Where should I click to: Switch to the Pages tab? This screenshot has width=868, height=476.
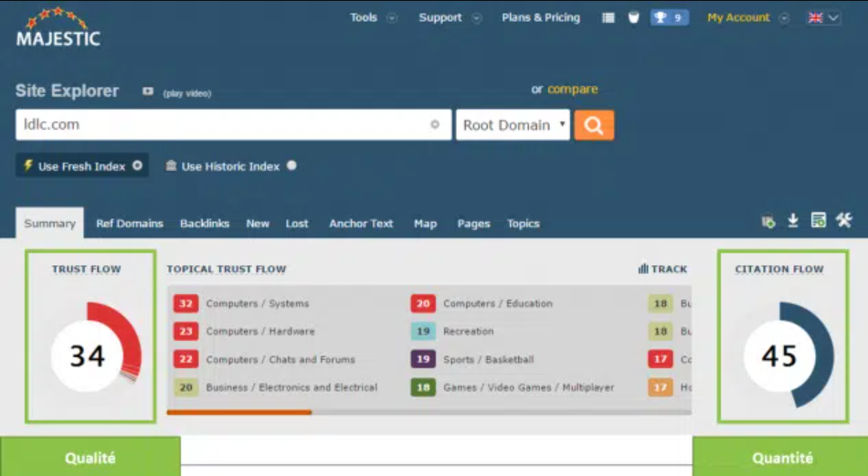tap(473, 223)
